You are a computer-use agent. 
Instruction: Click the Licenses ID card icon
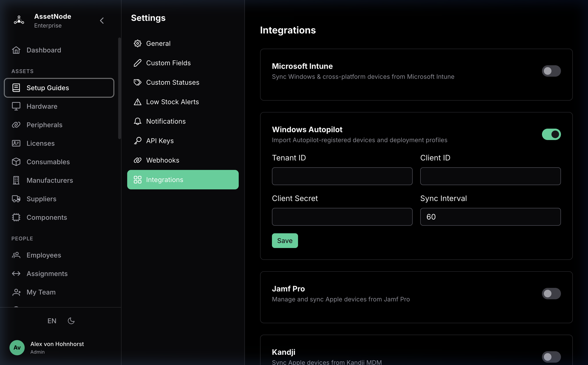(16, 143)
